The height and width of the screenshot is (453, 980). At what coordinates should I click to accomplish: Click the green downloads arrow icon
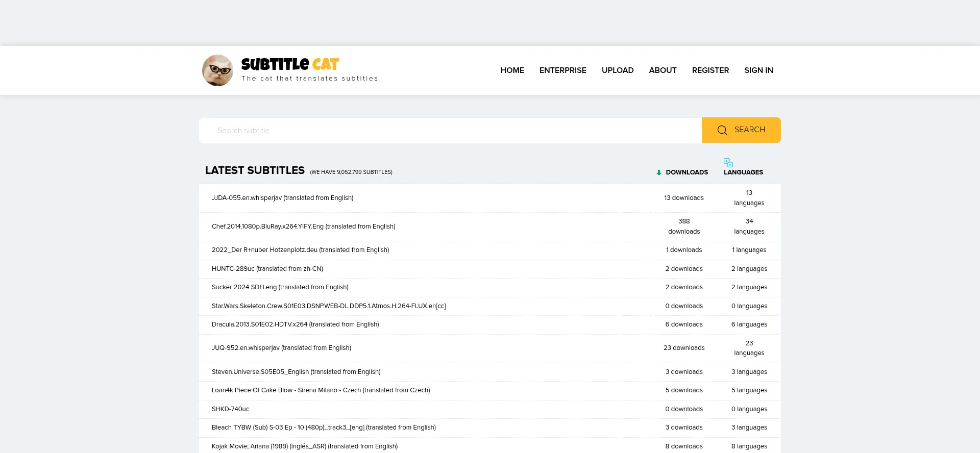pos(659,172)
